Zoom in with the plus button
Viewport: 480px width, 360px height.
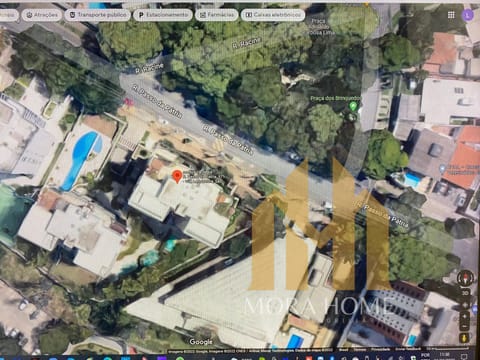465,317
